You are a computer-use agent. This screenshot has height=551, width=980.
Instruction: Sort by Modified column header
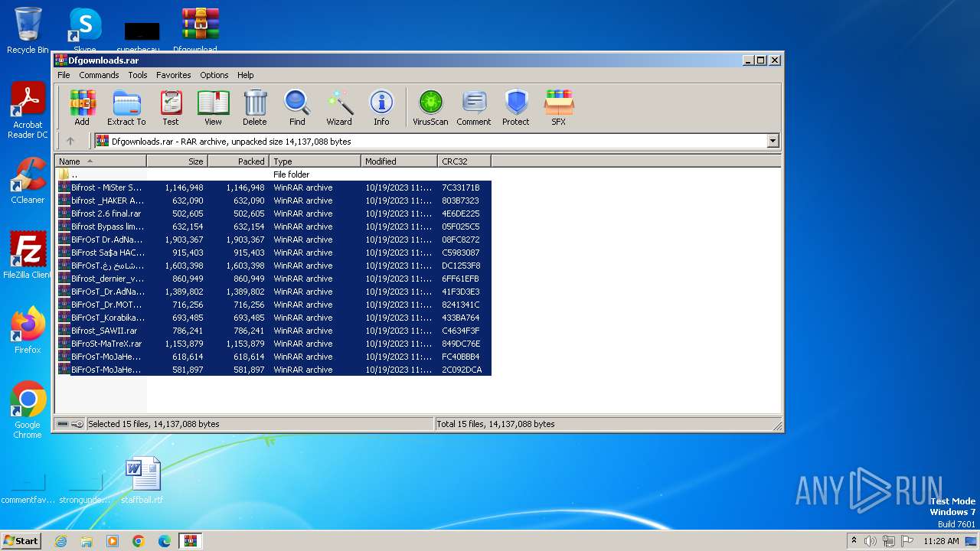pyautogui.click(x=400, y=161)
